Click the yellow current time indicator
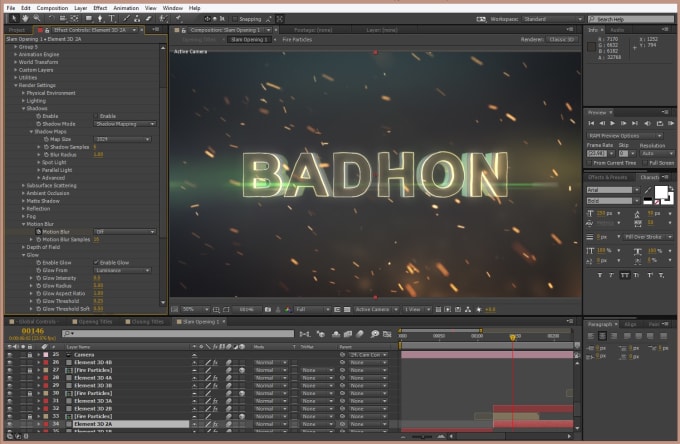 [x=512, y=337]
